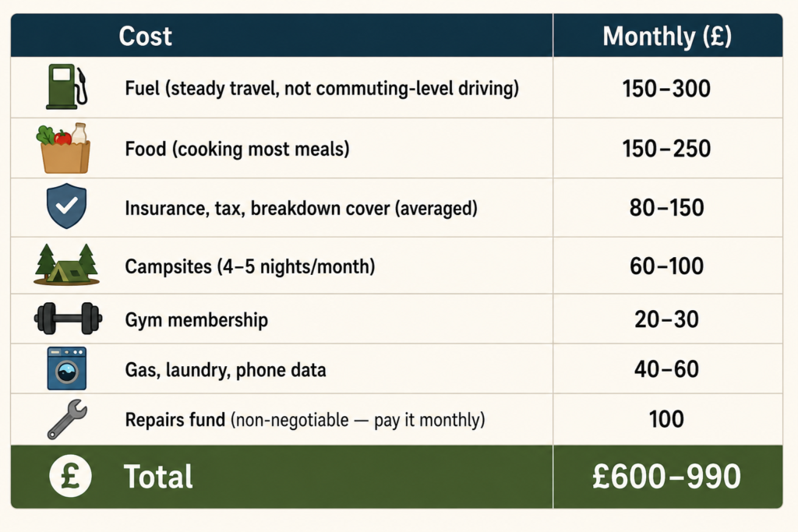
Task: Click the pound sign Total icon
Action: click(x=70, y=476)
